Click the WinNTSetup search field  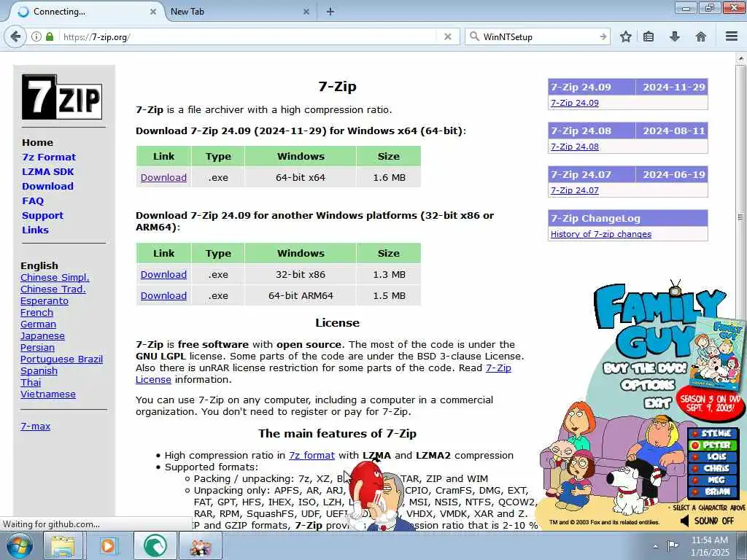pos(538,36)
